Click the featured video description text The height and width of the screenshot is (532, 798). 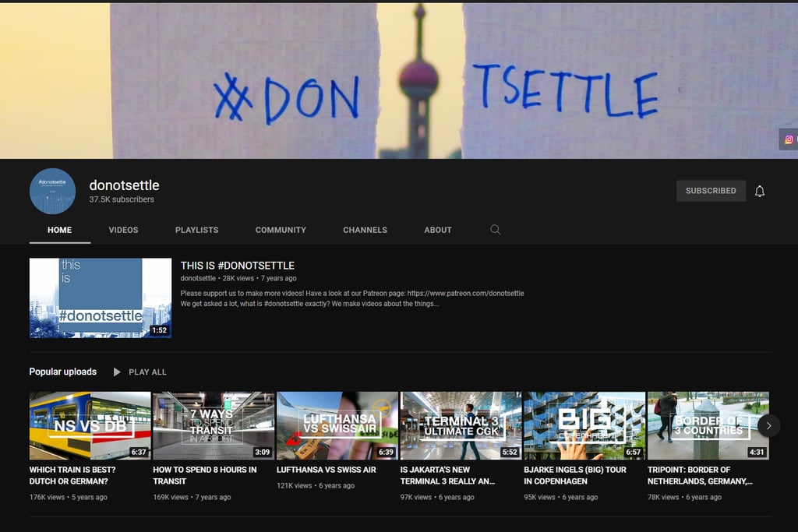pos(352,298)
